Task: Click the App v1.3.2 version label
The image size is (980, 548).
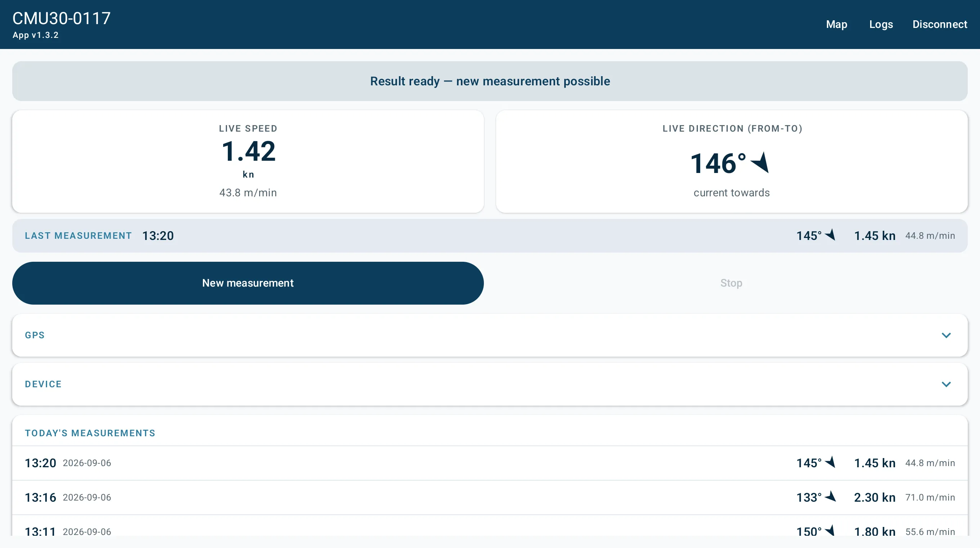Action: click(36, 35)
